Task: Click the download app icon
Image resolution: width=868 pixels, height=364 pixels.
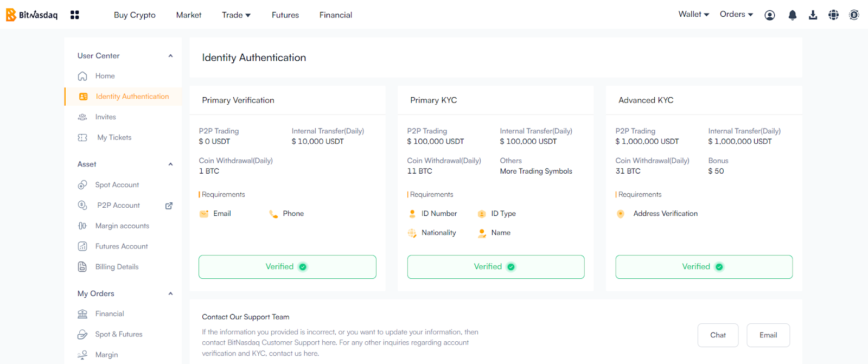Action: click(x=813, y=15)
